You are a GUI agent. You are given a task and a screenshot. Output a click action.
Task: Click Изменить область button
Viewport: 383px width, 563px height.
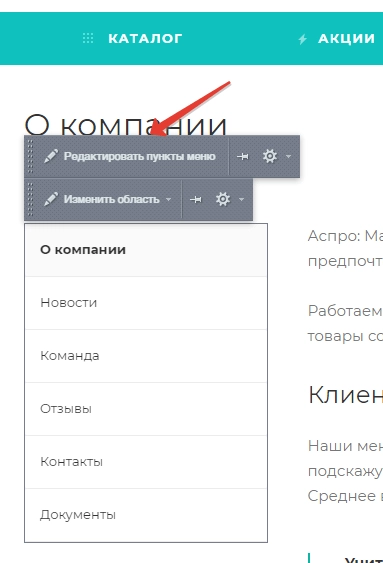tap(111, 199)
